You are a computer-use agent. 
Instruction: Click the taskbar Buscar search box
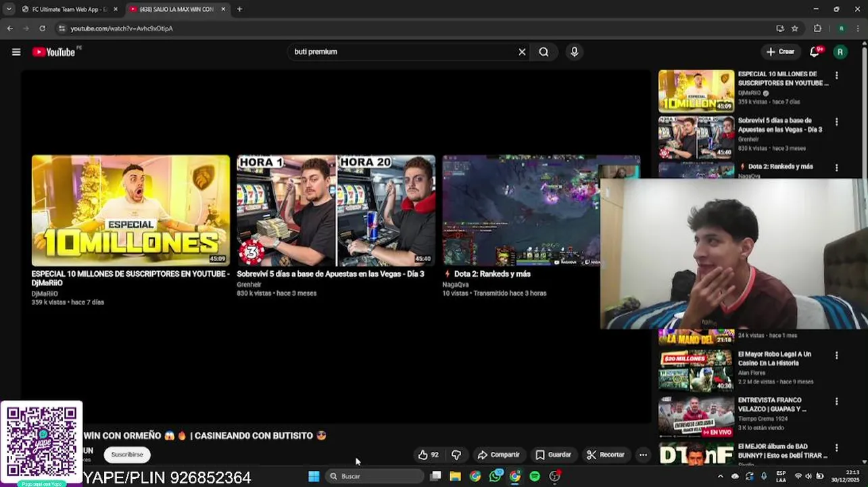click(375, 476)
